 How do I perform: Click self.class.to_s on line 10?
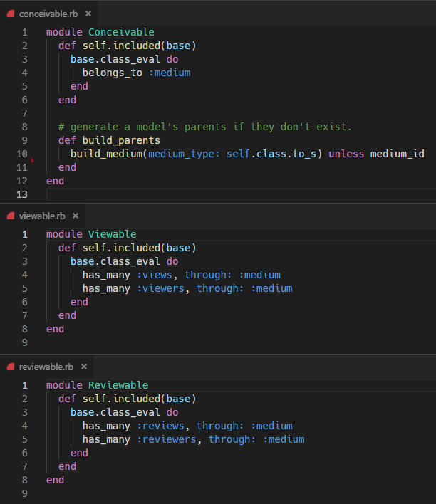271,154
